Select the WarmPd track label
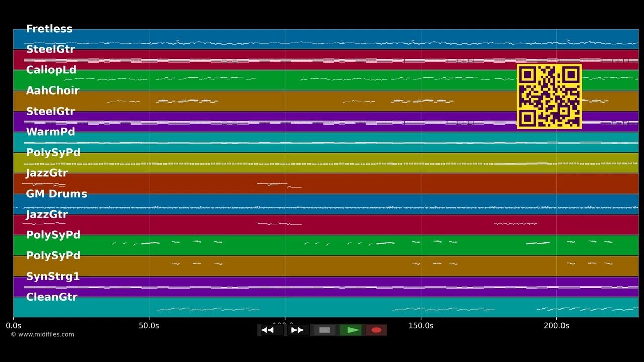Screen dimensions: 644x362 (x=50, y=132)
